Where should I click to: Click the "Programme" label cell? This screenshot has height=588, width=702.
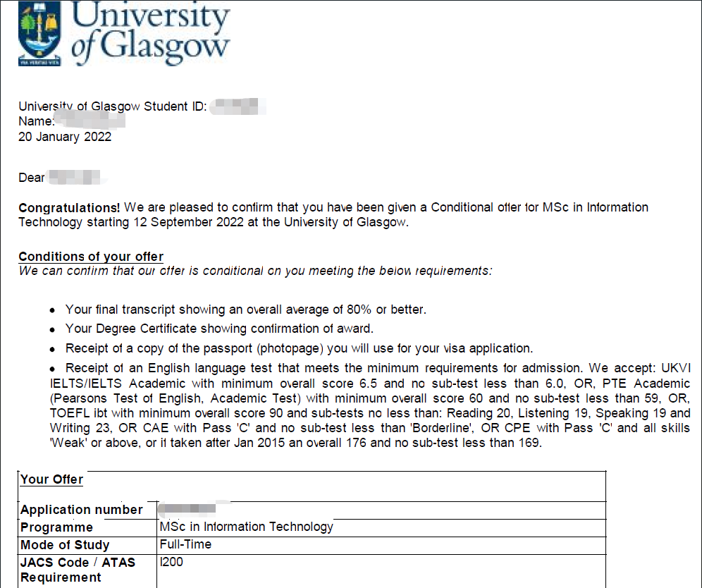(x=56, y=527)
